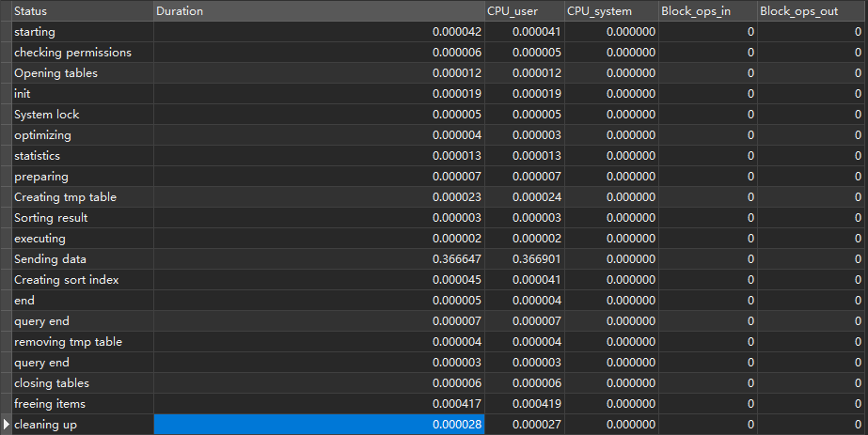
Task: Select the 'executing' status cell
Action: pos(82,239)
